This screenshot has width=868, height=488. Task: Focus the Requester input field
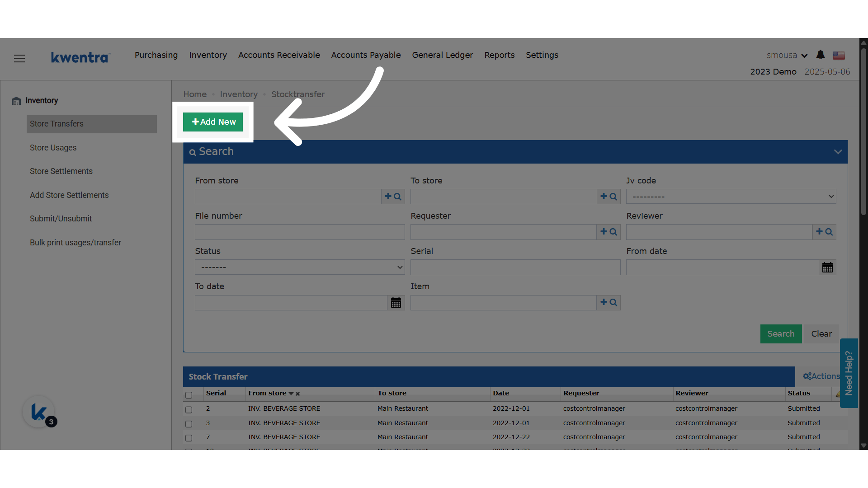coord(504,232)
